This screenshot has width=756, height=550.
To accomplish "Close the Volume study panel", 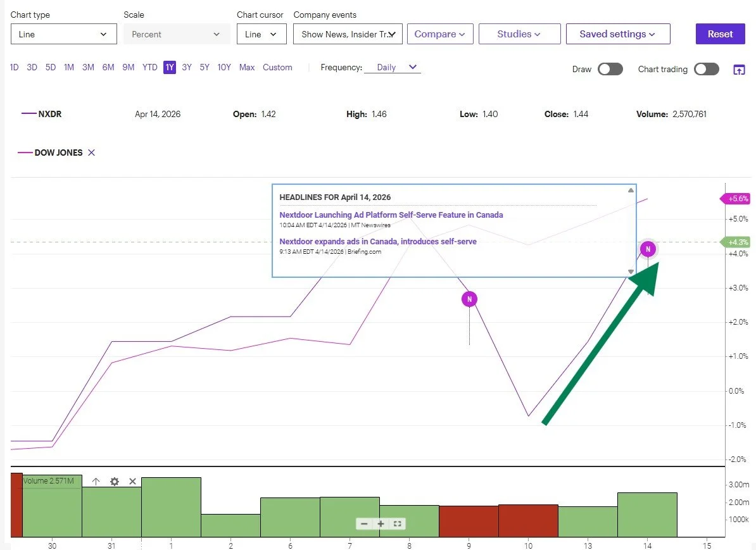I will [132, 481].
